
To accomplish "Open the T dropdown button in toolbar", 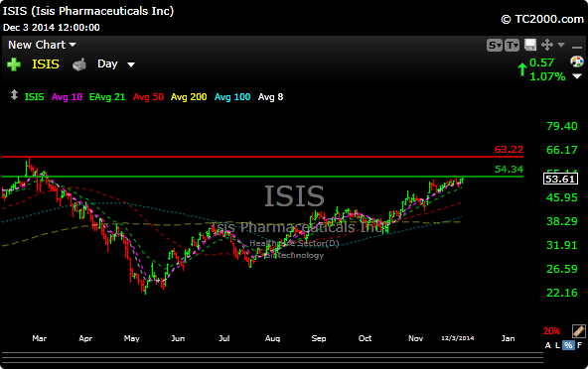I will (x=512, y=46).
